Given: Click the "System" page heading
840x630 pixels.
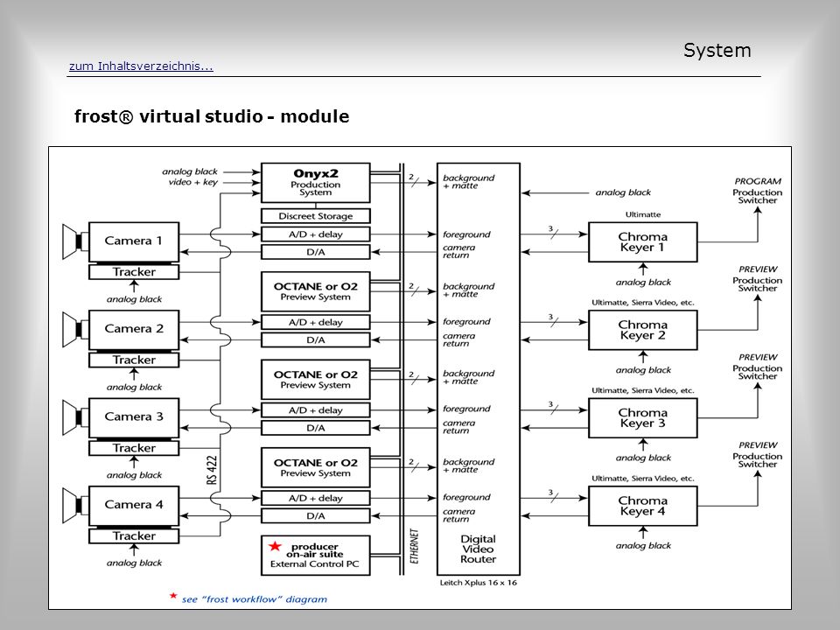Looking at the screenshot, I should (x=717, y=51).
